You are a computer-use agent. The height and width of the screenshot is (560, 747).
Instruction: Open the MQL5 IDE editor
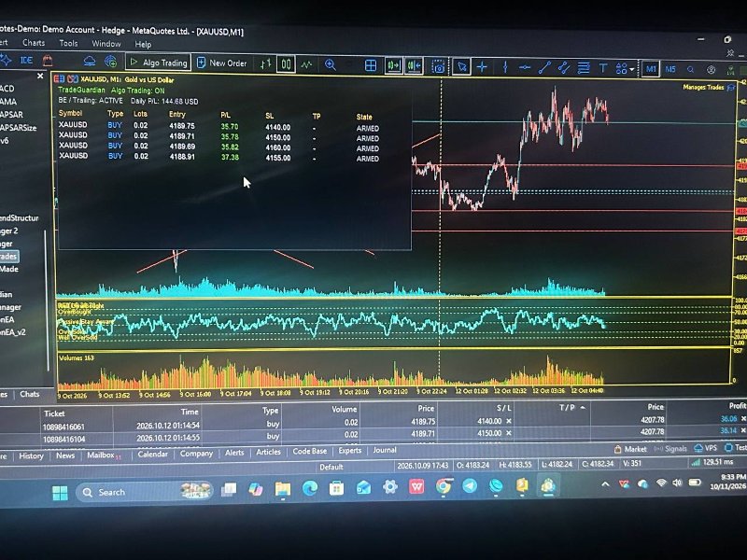tap(26, 60)
